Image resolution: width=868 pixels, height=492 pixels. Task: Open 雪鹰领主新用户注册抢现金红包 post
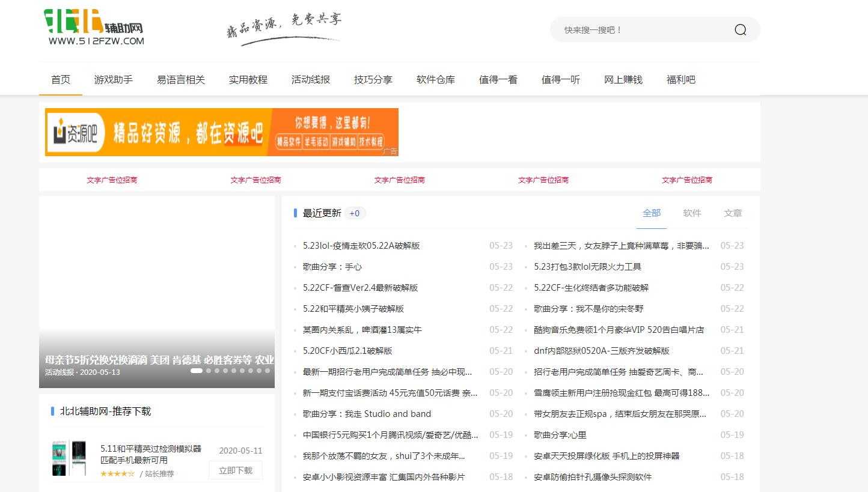(622, 393)
